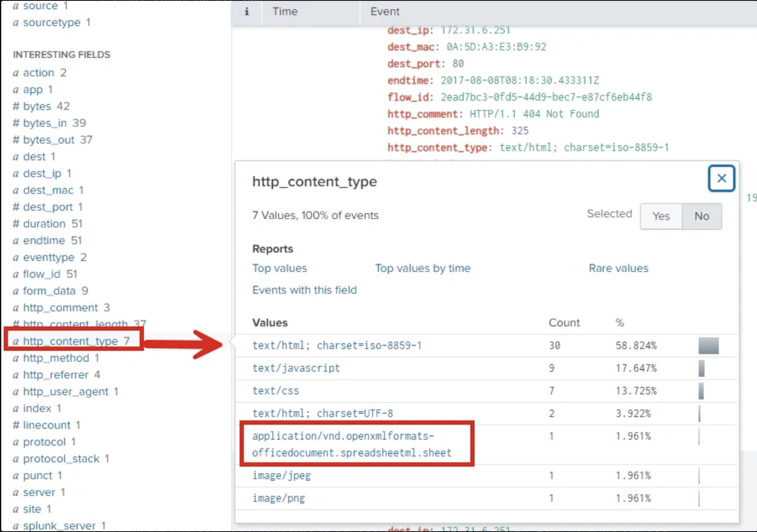Image resolution: width=757 pixels, height=532 pixels.
Task: Close the http_content_type popup
Action: pos(721,178)
